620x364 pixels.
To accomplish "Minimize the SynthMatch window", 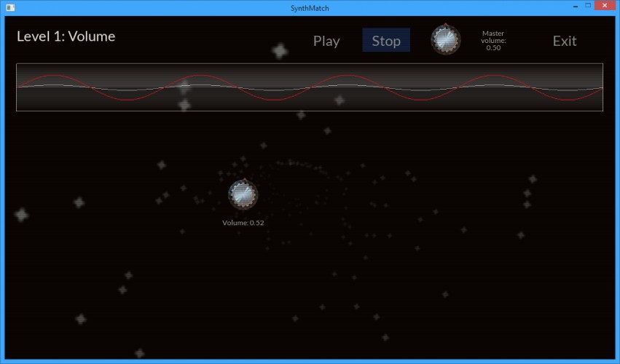I will 576,6.
